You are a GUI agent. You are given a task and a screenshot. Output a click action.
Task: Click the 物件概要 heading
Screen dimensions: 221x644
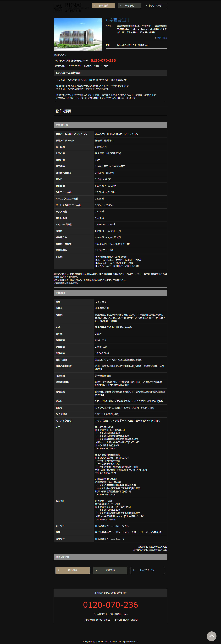tap(63, 111)
